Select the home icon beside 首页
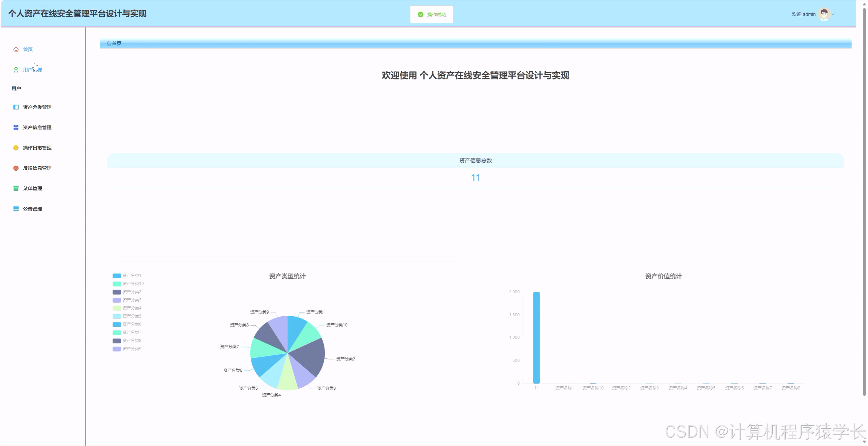The height and width of the screenshot is (446, 868). click(x=16, y=49)
